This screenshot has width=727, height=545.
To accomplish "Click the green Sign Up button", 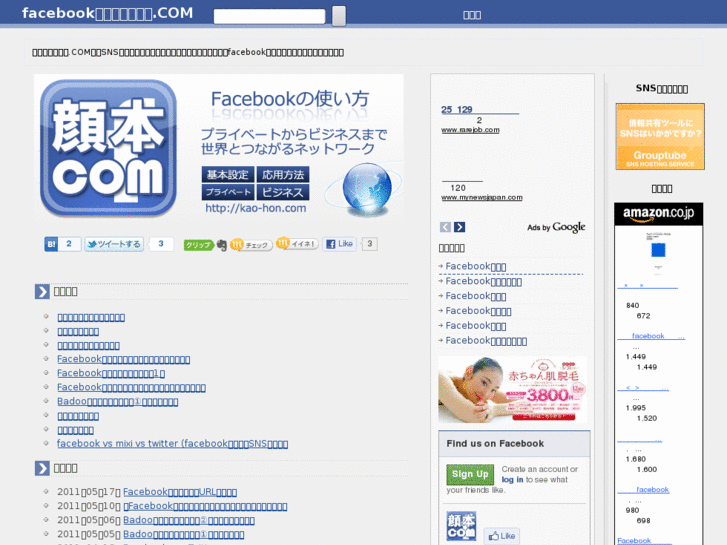I will point(470,474).
